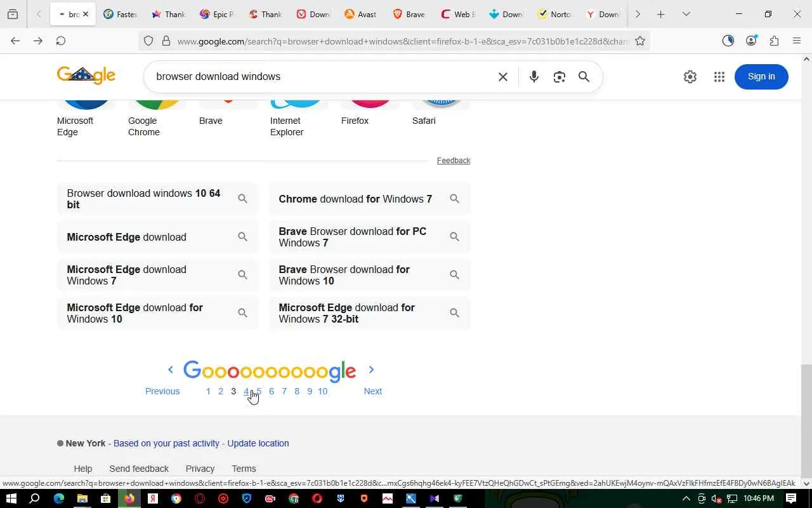Go to the Google logo homepage
Screen dimensions: 812x508
[86, 76]
